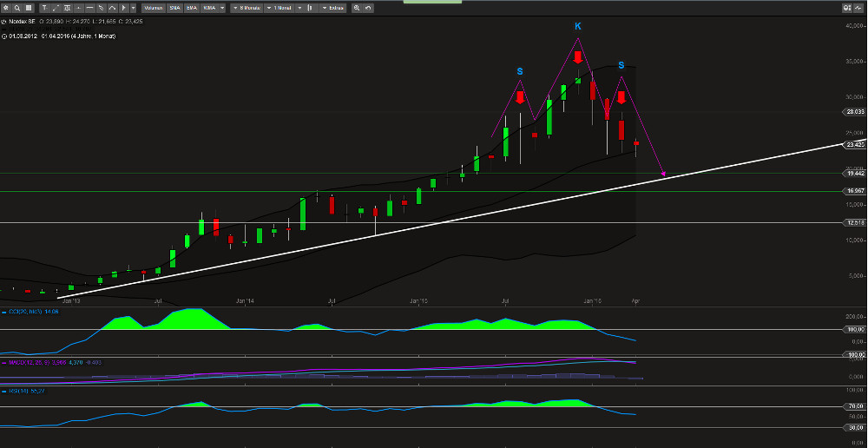Open the '1 Monat' interval dropdown
Screen dimensions: 868x448
pyautogui.click(x=279, y=8)
